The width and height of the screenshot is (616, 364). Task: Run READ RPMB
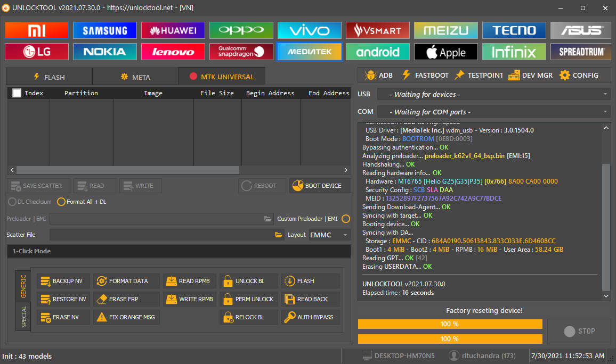(190, 281)
